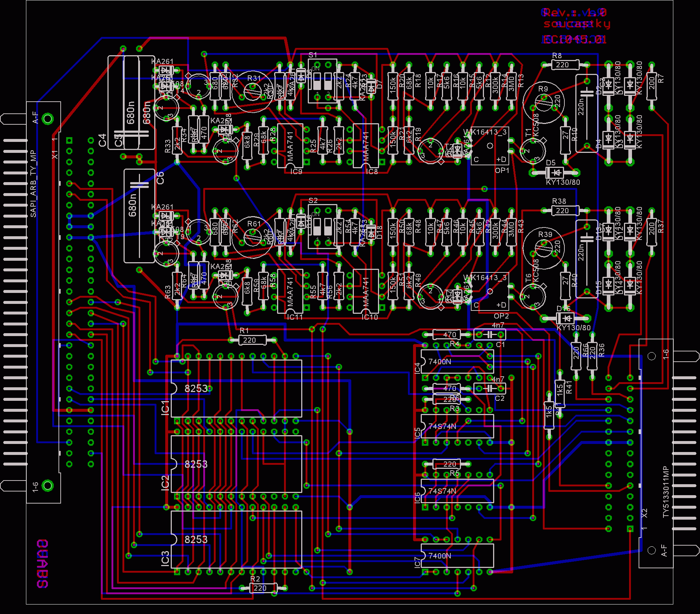The height and width of the screenshot is (614, 700).
Task: Click the IC1 8253 chip
Action: pyautogui.click(x=236, y=388)
